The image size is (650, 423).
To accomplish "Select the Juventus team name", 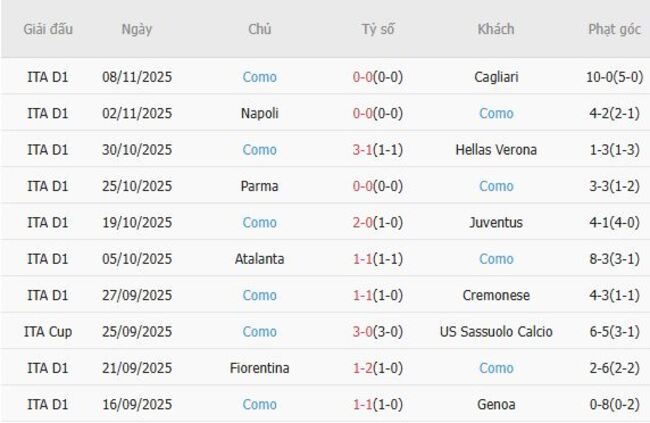I will tap(496, 222).
